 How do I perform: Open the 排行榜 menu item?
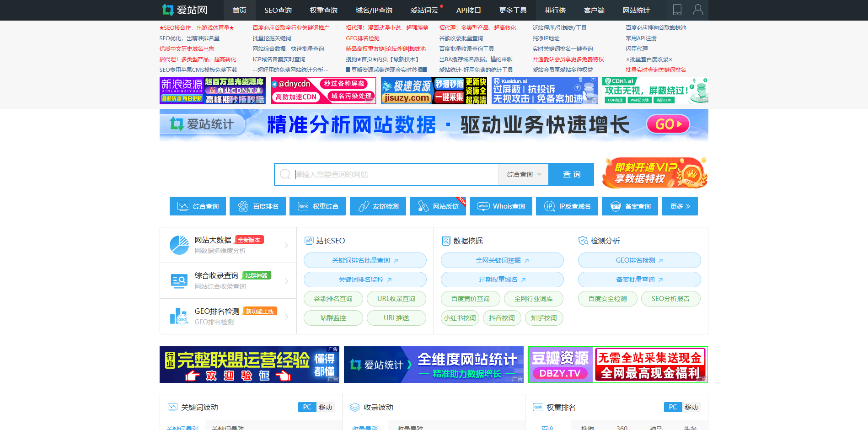(555, 10)
